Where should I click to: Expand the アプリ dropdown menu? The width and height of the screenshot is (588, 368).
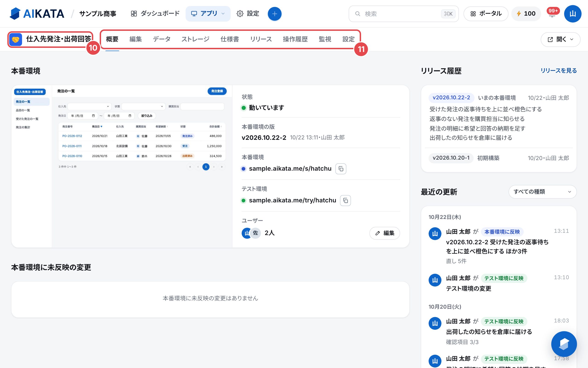point(208,14)
